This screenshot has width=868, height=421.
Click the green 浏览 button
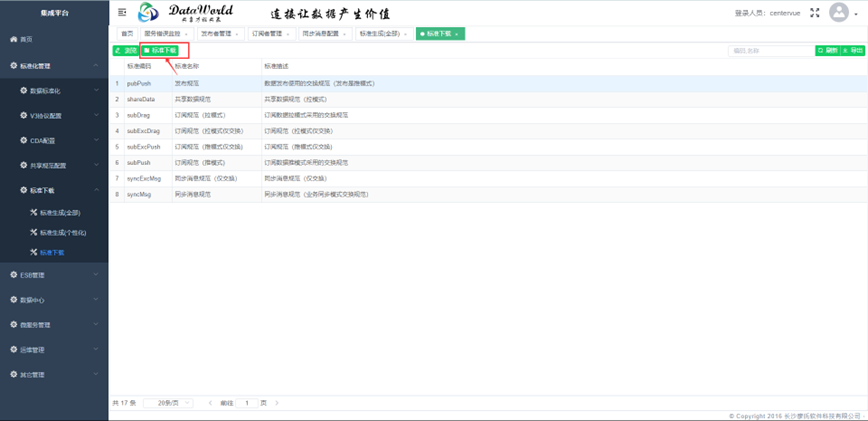tap(125, 50)
